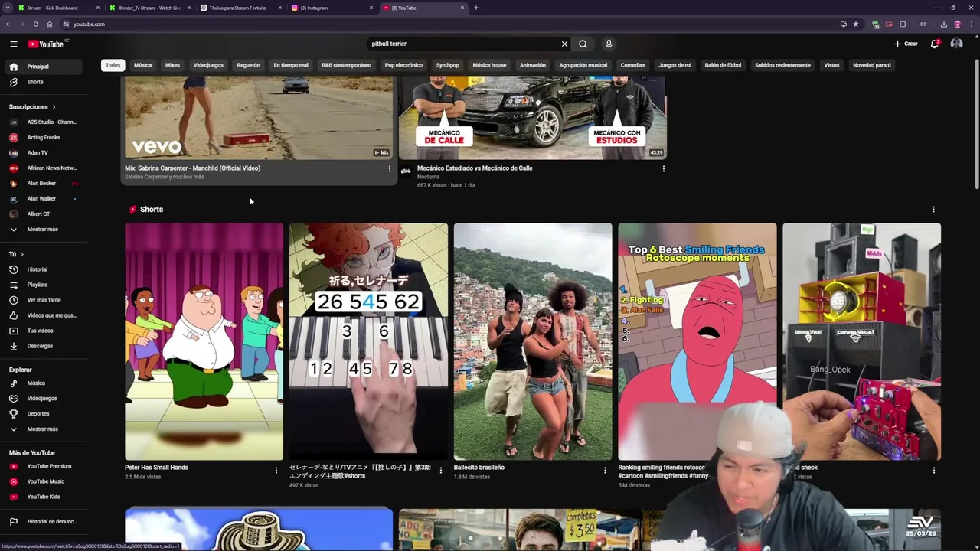Select the Todos filter chip

tap(113, 65)
